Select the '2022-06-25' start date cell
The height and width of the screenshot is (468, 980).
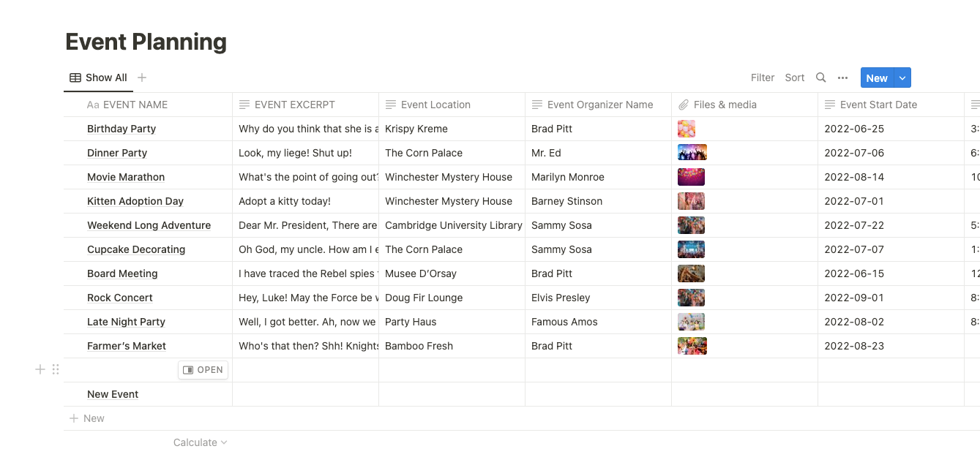click(891, 129)
